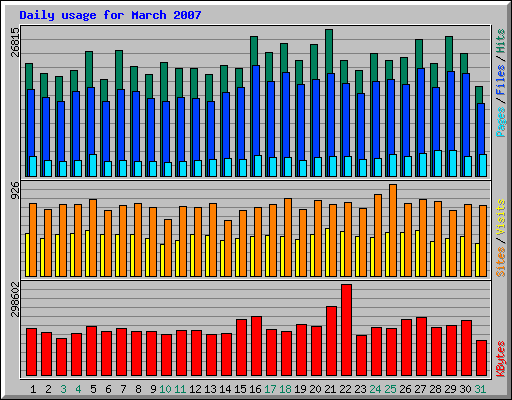
Task: Click the red KBytes bar for day 21
Action: click(331, 341)
